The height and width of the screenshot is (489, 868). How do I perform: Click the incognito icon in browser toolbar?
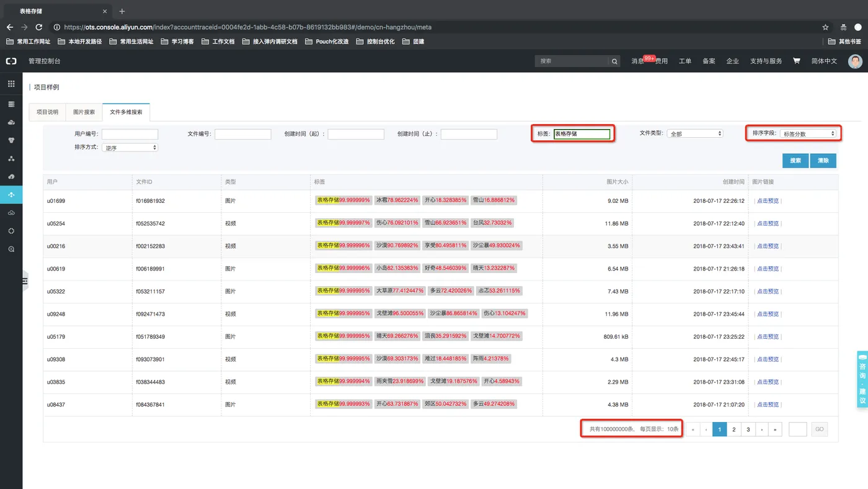pos(843,27)
